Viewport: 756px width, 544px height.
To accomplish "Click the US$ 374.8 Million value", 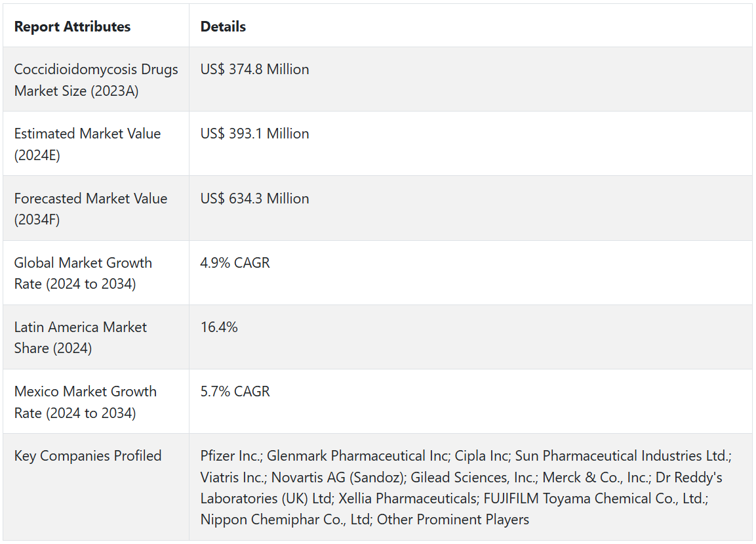I will click(x=254, y=70).
